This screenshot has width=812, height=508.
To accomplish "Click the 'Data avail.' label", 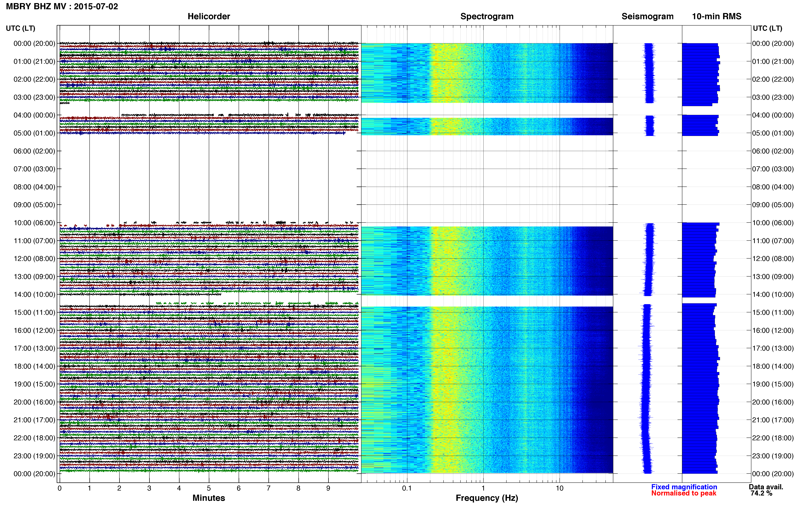I will (x=766, y=487).
